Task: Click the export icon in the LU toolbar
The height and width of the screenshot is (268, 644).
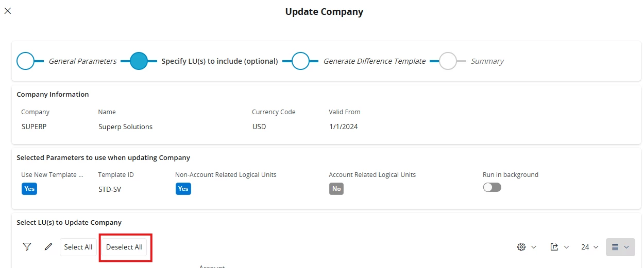Action: point(554,247)
